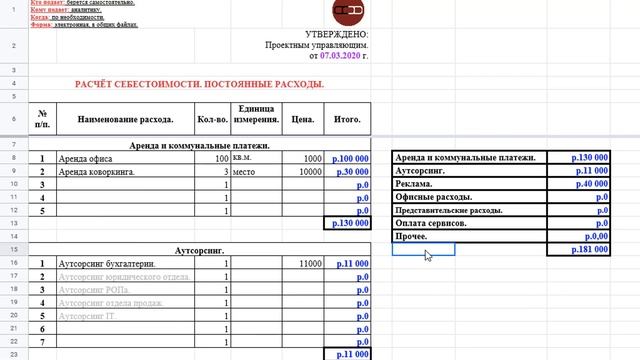Select summary label 'Аутсорсинг.' on right

(x=469, y=171)
